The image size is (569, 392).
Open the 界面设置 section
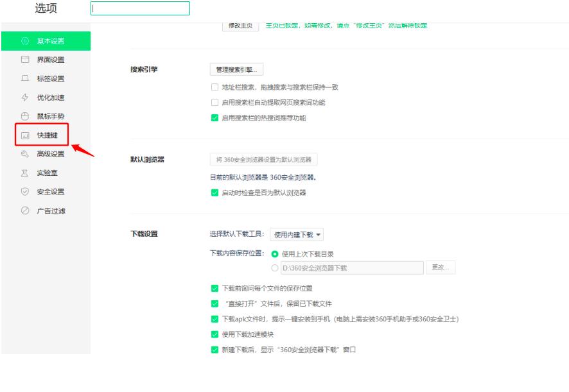(46, 60)
